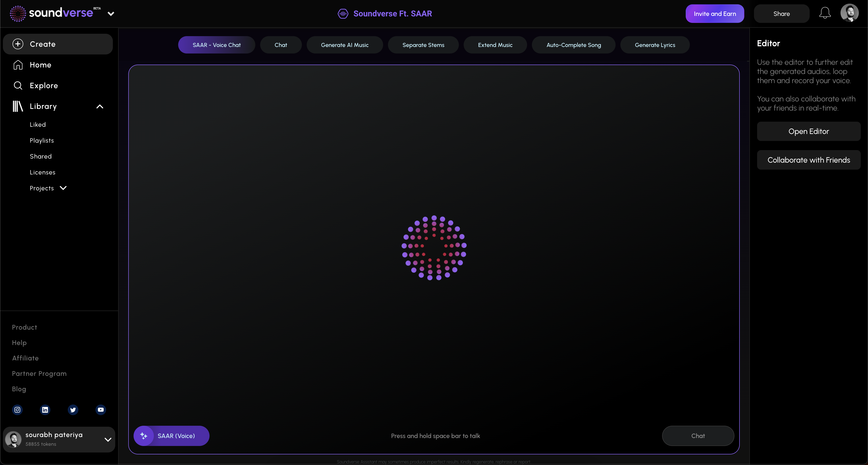Click the Soundverse logo icon
Viewport: 868px width, 465px height.
click(18, 13)
